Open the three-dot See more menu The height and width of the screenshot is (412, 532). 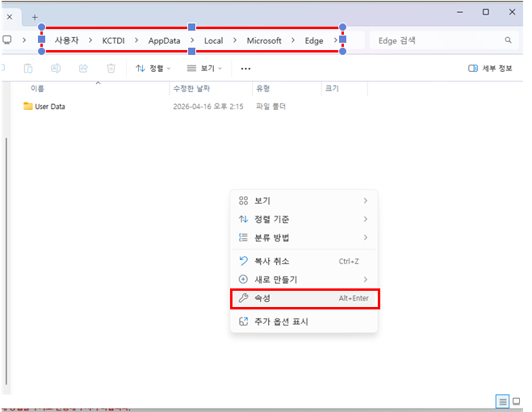pos(245,69)
